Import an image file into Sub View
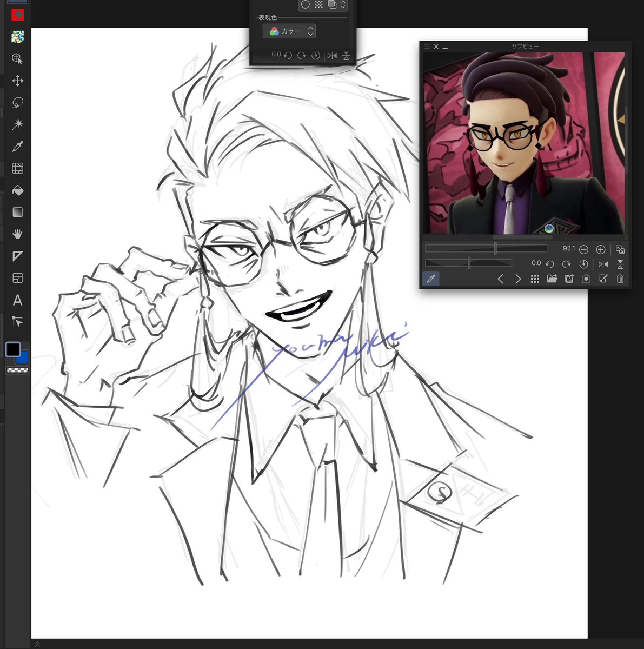Screen dimensions: 644x649 pyautogui.click(x=552, y=279)
